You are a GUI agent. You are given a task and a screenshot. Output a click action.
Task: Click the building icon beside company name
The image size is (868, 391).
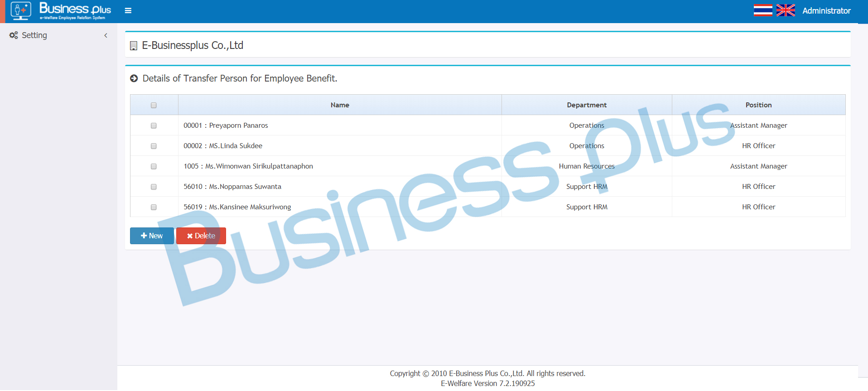tap(134, 46)
